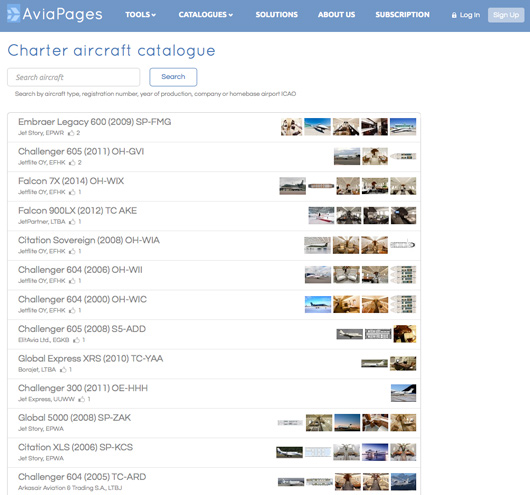The image size is (530, 495).
Task: Open Citation Sovereign OH-WIA listing
Action: (89, 240)
